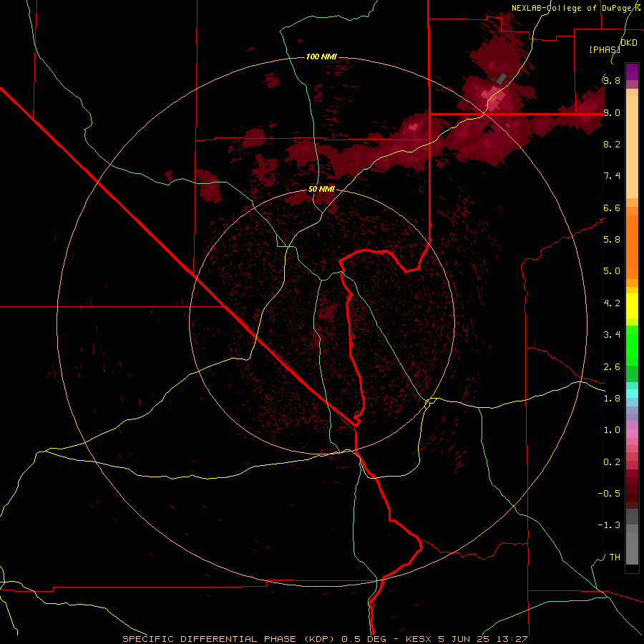Click the gray band at the color bar bottom
644x644 pixels.
click(632, 538)
